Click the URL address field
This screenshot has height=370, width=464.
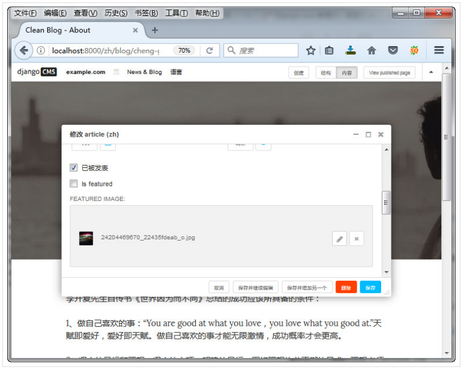coord(105,51)
